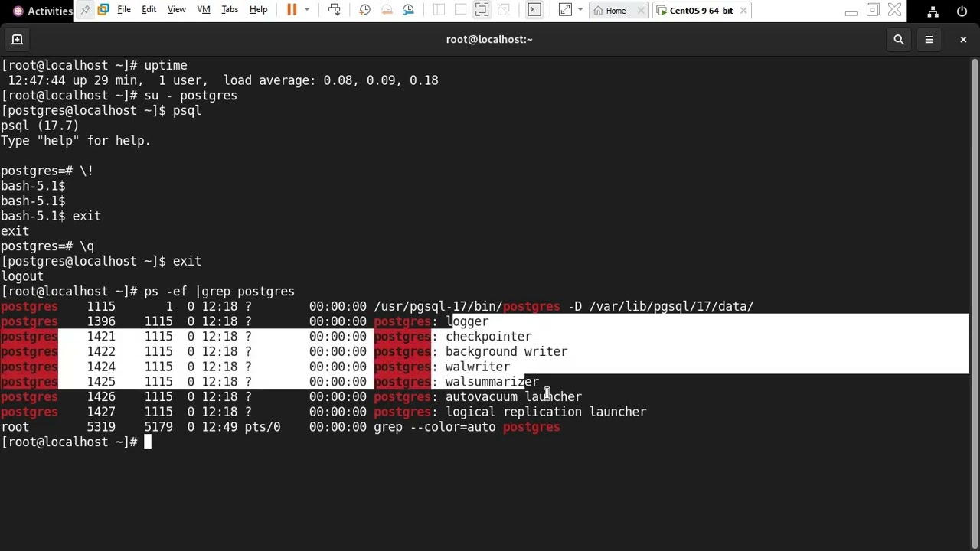Toggle the thumbnail bar view icon
The image size is (980, 551).
click(x=460, y=10)
